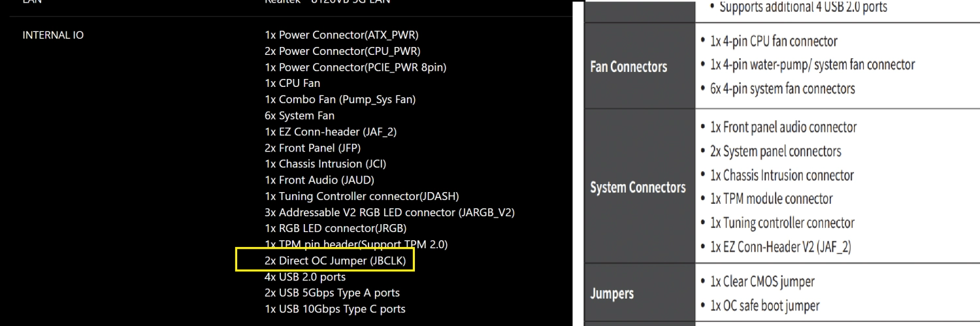
Task: Click the PCIE_PWR 8pin Power Connector text
Action: point(355,67)
